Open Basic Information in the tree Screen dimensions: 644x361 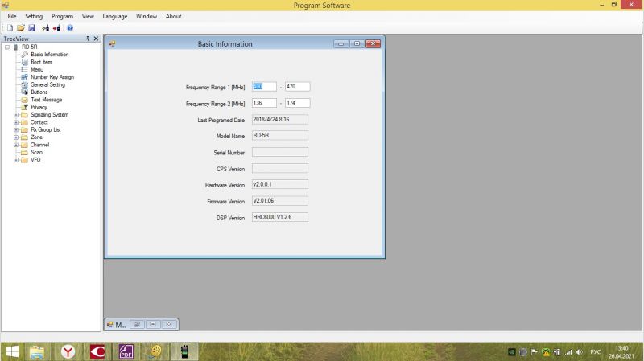pos(50,54)
